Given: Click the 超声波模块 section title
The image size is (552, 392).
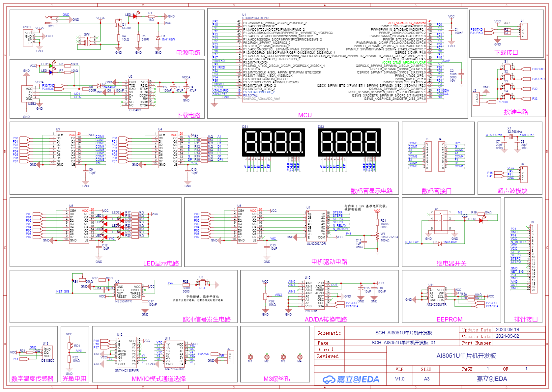Looking at the screenshot, I should pos(512,191).
